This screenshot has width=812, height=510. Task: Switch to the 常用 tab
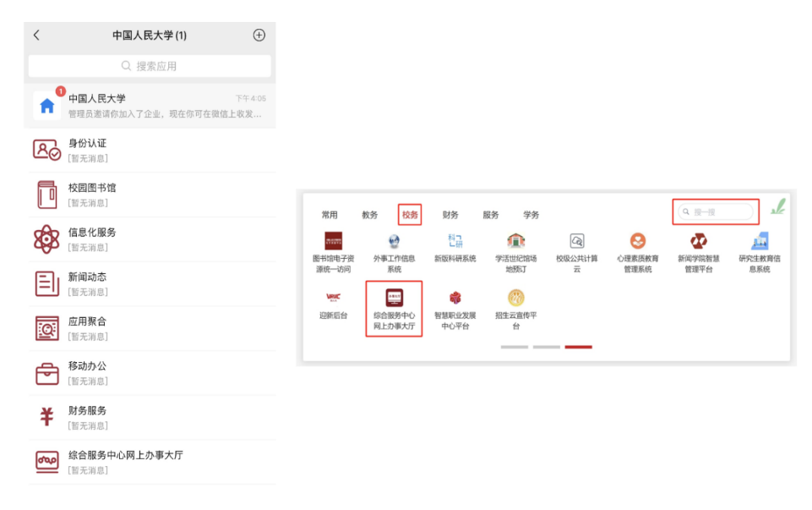point(330,215)
